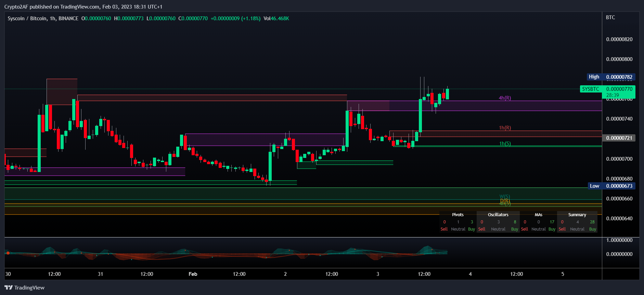Viewport: 644px width, 295px height.
Task: Click the 31 date label on the time axis
Action: [100, 274]
